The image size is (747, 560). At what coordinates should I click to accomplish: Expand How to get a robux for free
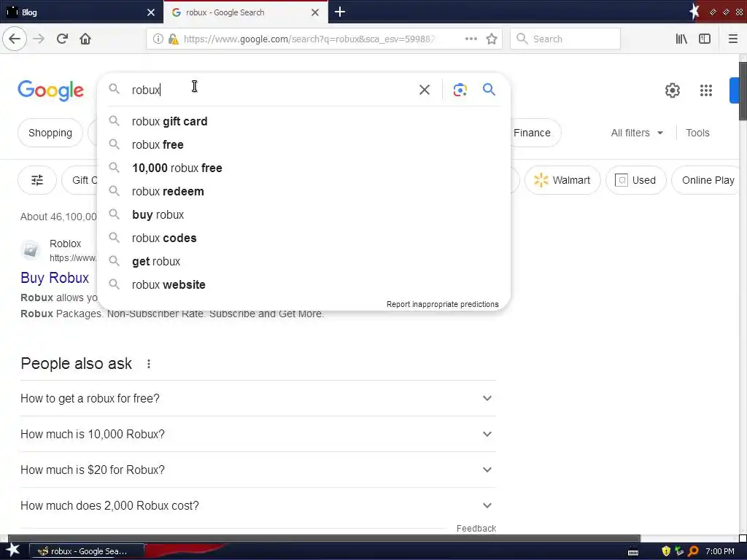[258, 398]
